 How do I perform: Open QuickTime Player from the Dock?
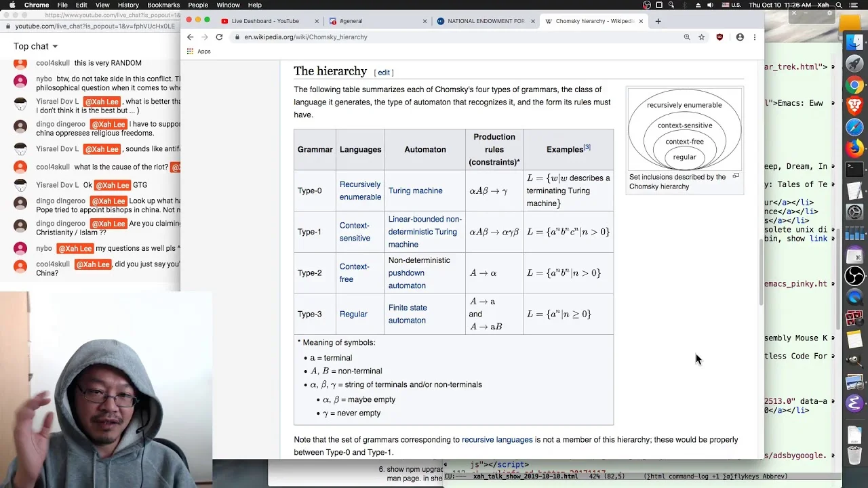coord(854,297)
